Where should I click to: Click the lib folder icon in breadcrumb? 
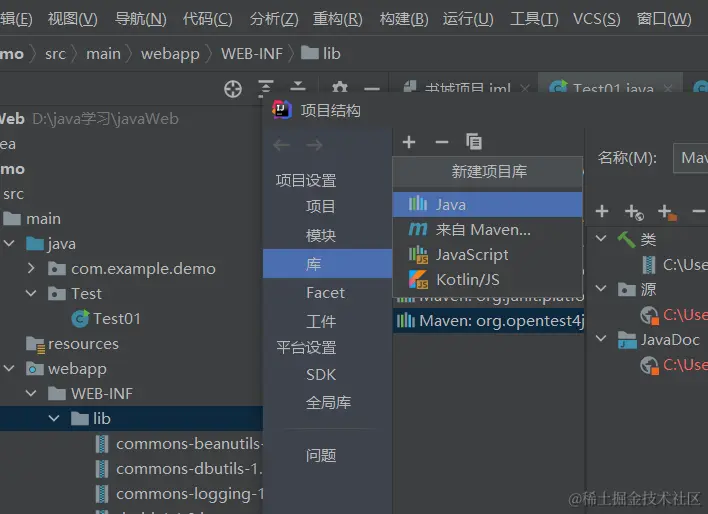(310, 53)
